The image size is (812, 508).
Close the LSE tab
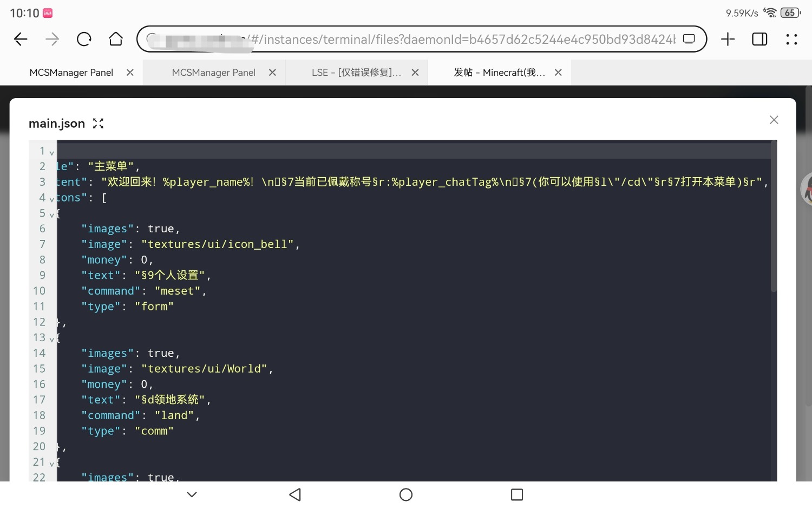click(415, 73)
